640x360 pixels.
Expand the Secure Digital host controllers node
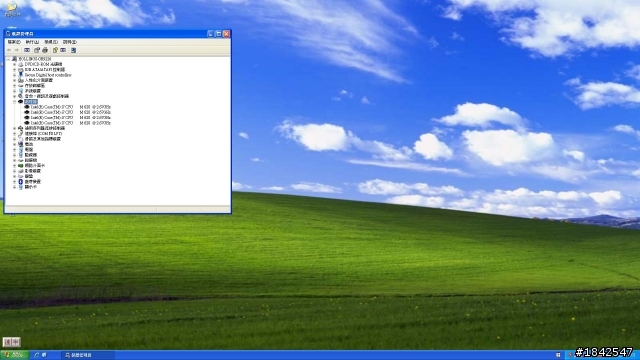point(14,75)
